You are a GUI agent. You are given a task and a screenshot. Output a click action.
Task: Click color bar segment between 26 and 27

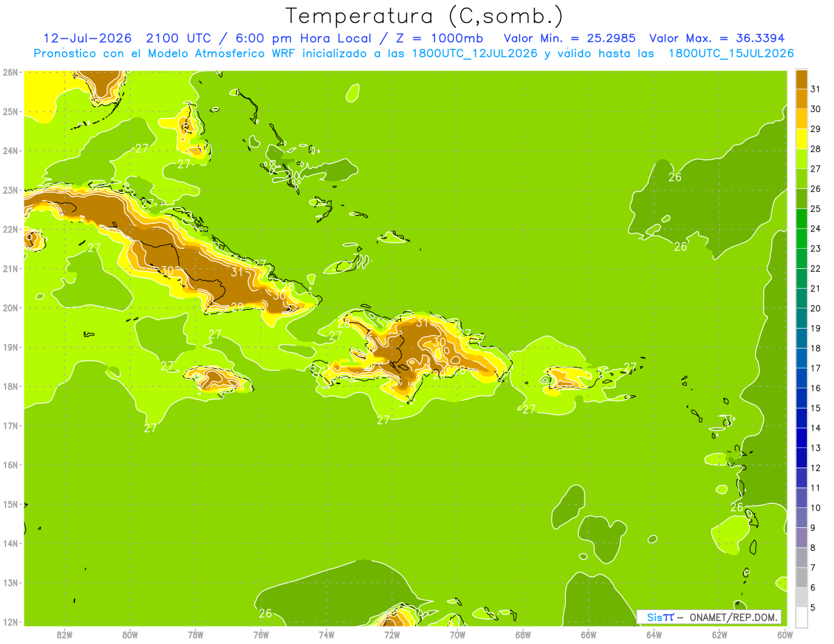801,179
